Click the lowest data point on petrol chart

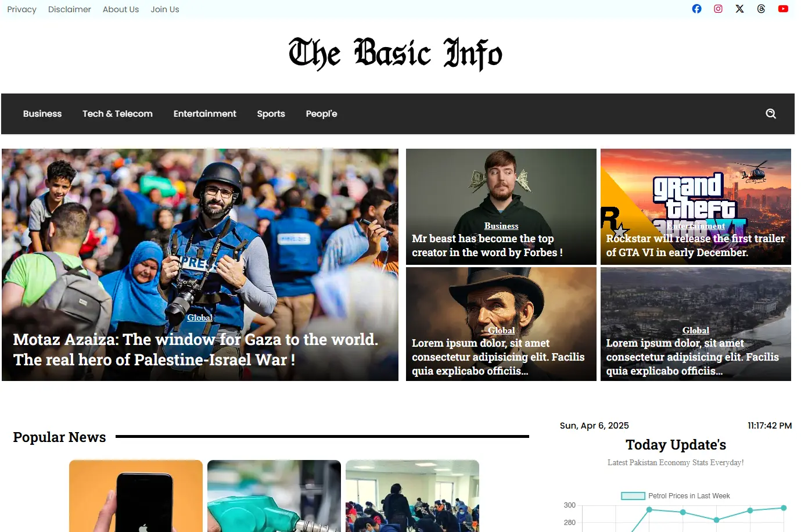pos(716,520)
